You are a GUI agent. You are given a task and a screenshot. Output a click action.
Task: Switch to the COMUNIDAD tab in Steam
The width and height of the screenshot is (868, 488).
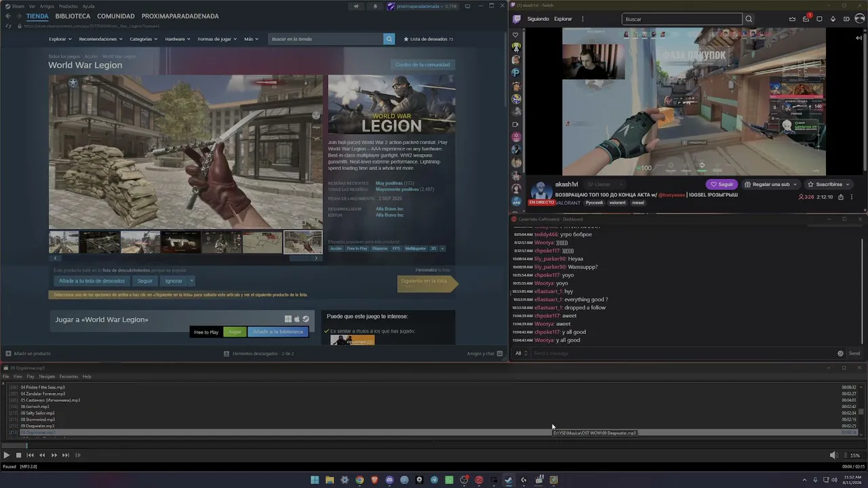coord(116,16)
